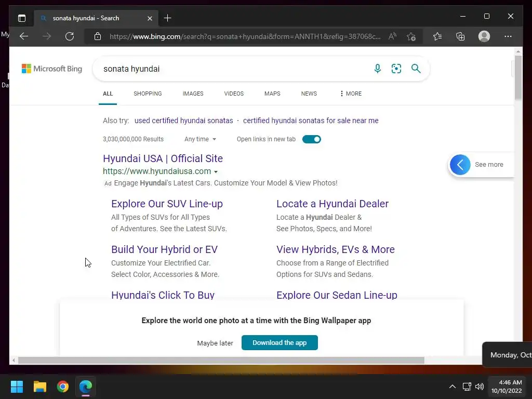Click the vertical page scrollbar thumb
The width and height of the screenshot is (532, 399).
coord(518,78)
